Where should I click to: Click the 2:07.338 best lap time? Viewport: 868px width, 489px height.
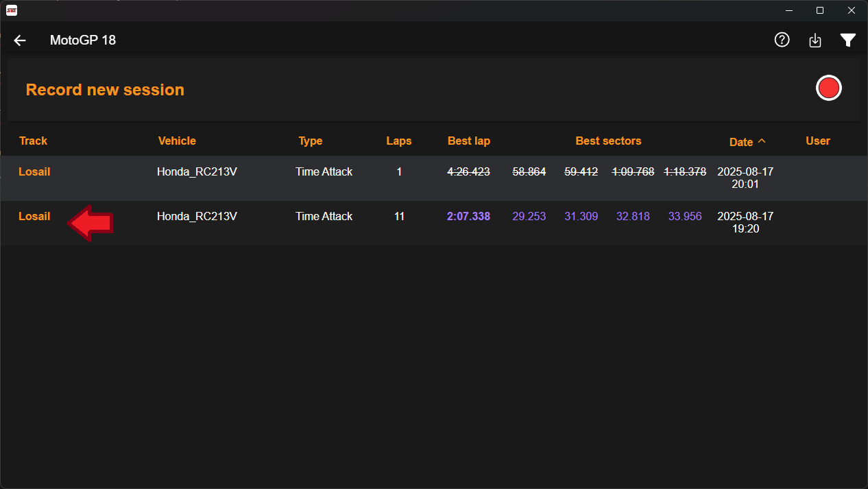pyautogui.click(x=468, y=216)
